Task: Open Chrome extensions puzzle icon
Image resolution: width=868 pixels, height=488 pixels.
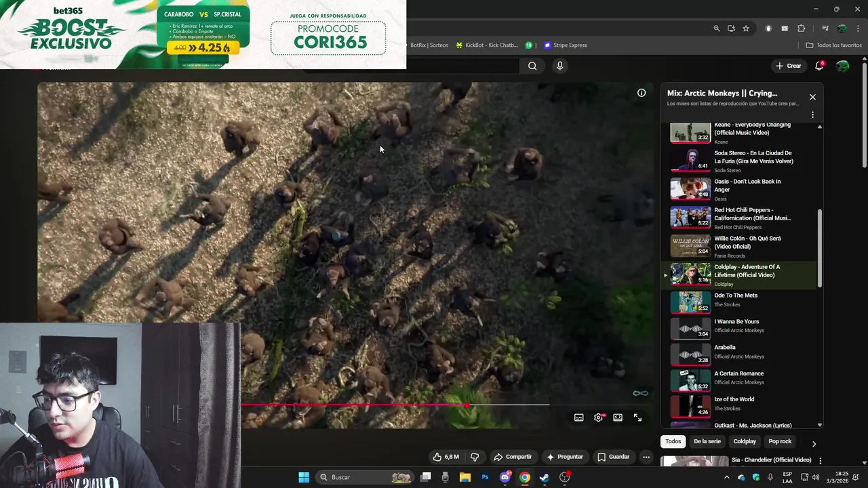Action: click(x=801, y=28)
